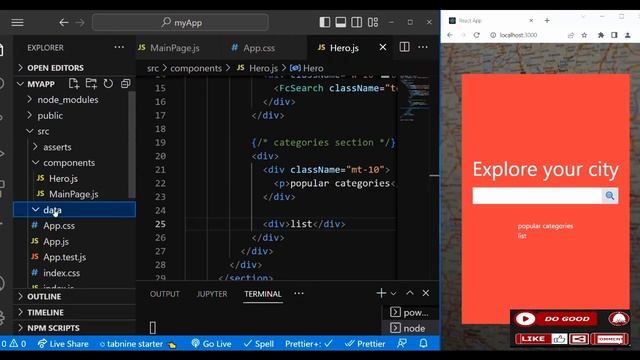Select the node terminal instance

[410, 328]
